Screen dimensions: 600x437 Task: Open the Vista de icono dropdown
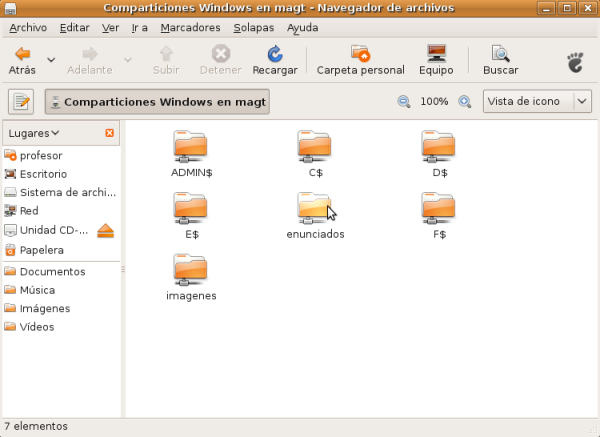click(537, 102)
